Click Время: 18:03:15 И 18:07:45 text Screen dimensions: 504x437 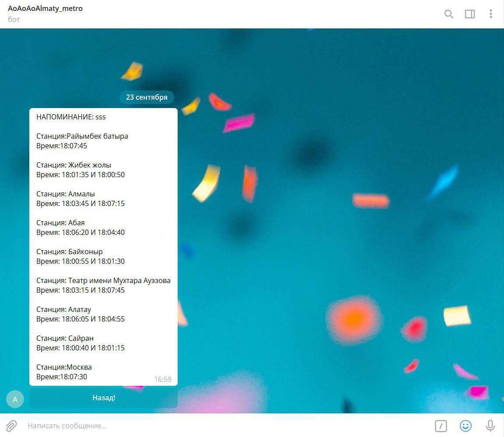(80, 290)
